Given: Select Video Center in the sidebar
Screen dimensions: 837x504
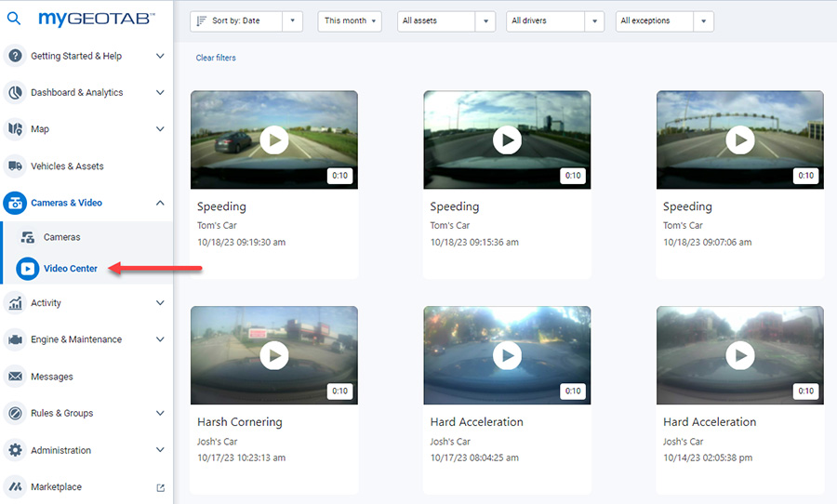Looking at the screenshot, I should click(70, 269).
